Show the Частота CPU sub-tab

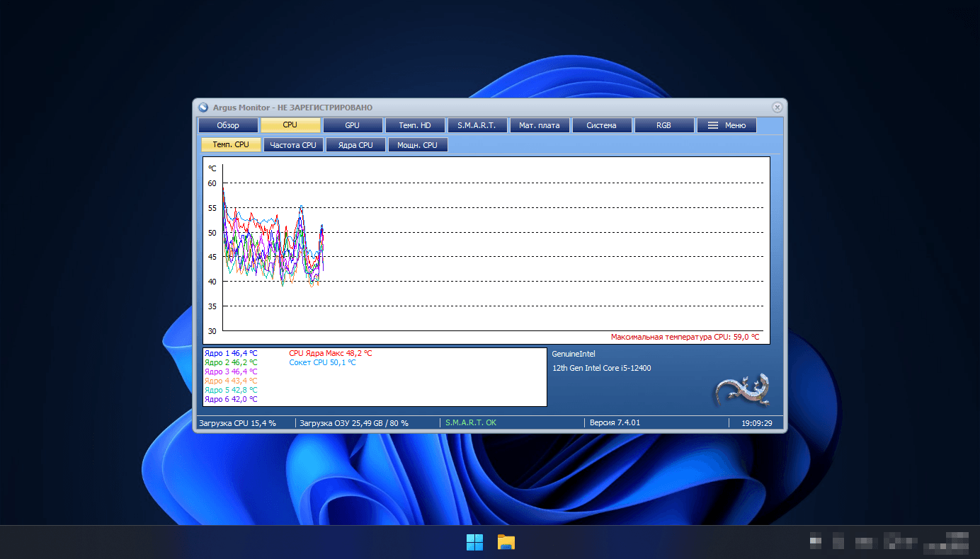(294, 145)
